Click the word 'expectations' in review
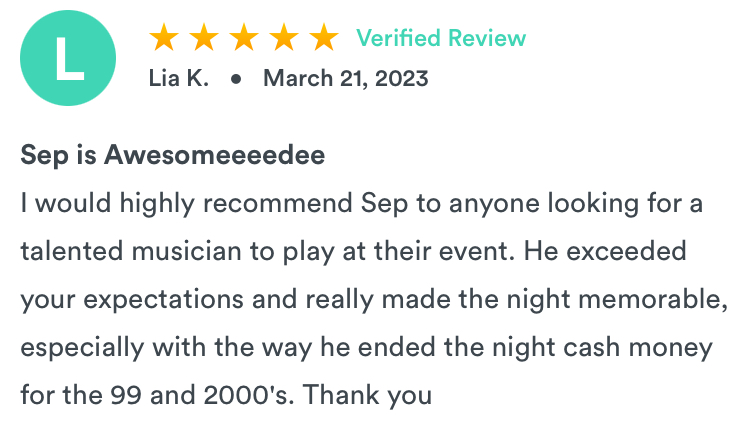Image resolution: width=750 pixels, height=423 pixels. pos(164,301)
